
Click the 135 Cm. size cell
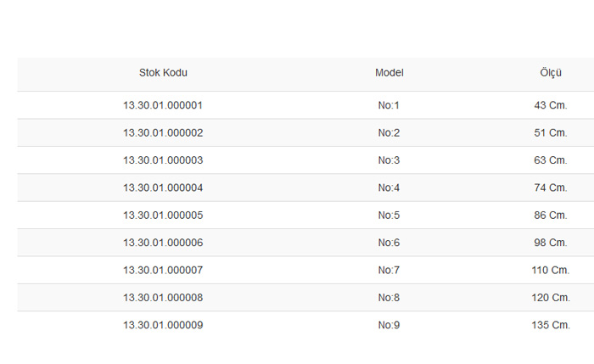(x=551, y=325)
